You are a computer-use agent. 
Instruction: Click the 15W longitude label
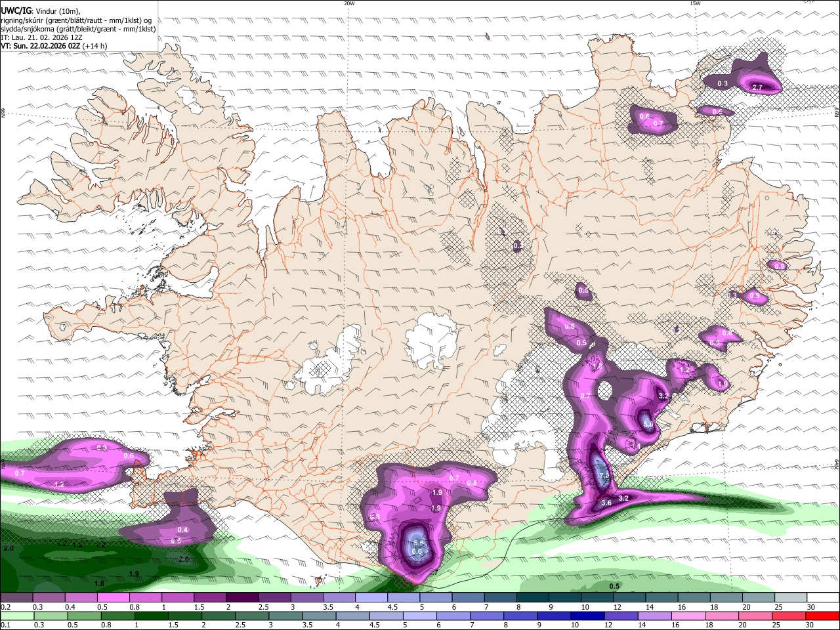pyautogui.click(x=695, y=3)
